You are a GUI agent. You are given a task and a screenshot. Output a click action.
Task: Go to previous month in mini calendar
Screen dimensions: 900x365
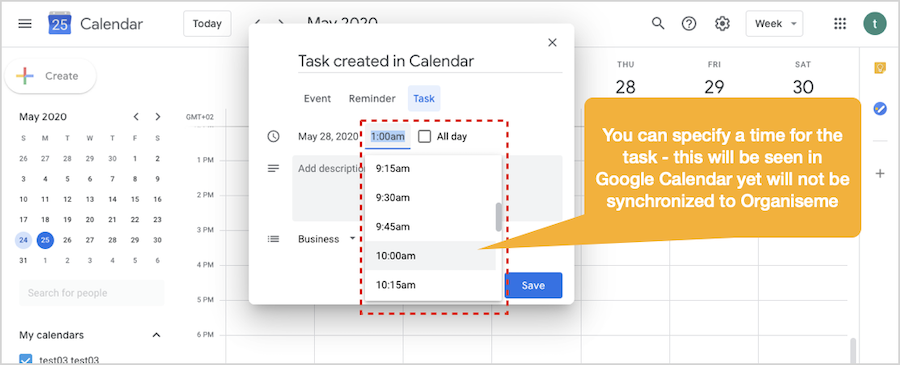click(136, 117)
